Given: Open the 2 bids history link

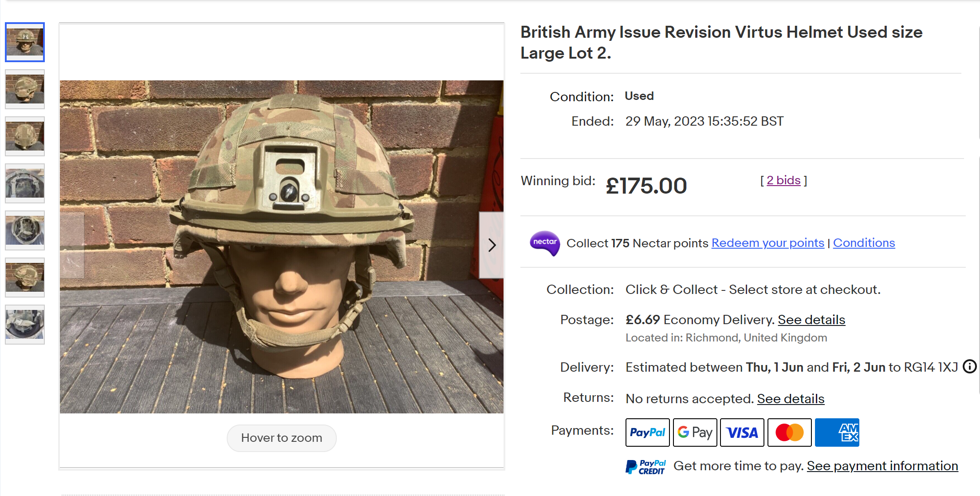Looking at the screenshot, I should tap(783, 180).
